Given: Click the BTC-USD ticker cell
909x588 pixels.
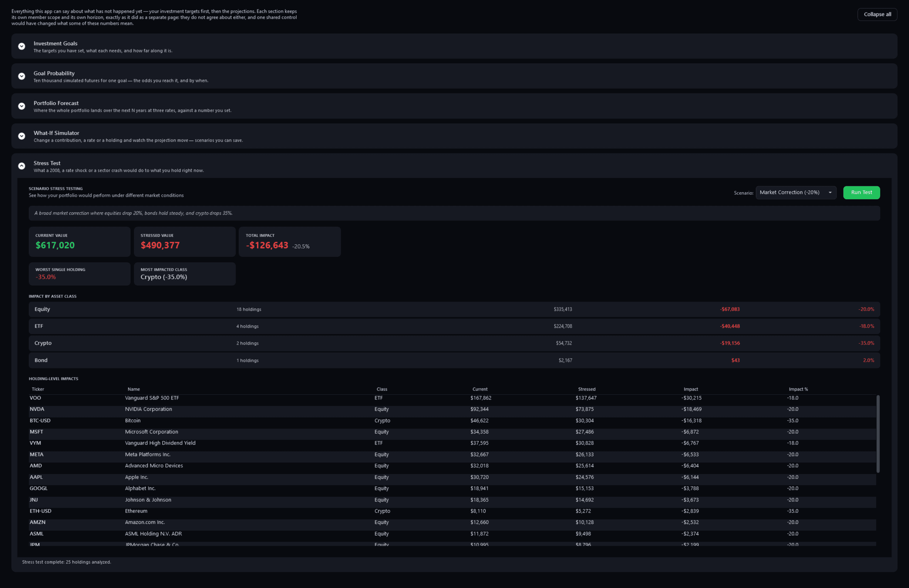Looking at the screenshot, I should tap(40, 420).
